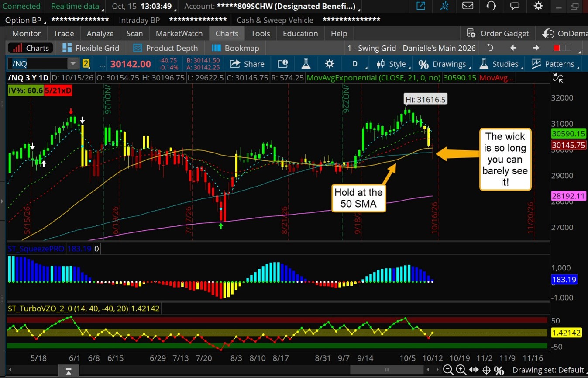Click the crosshair icon at the bottom of the chart

(x=486, y=370)
